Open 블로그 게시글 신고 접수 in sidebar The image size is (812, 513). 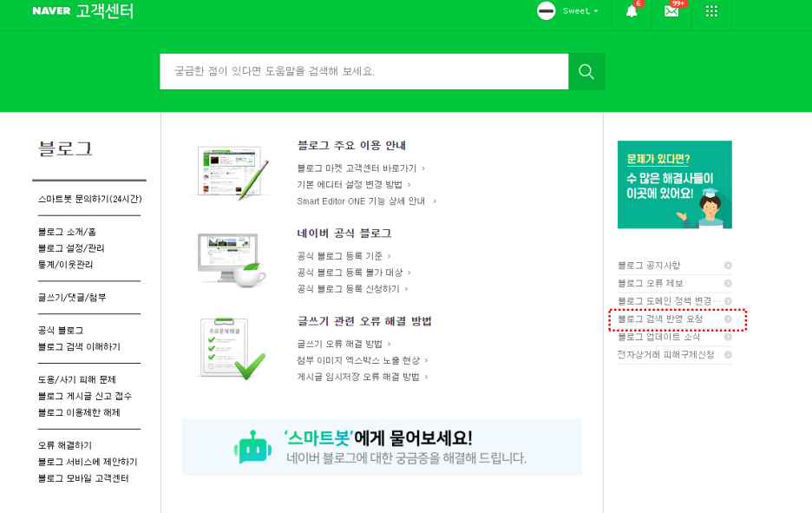pyautogui.click(x=85, y=396)
